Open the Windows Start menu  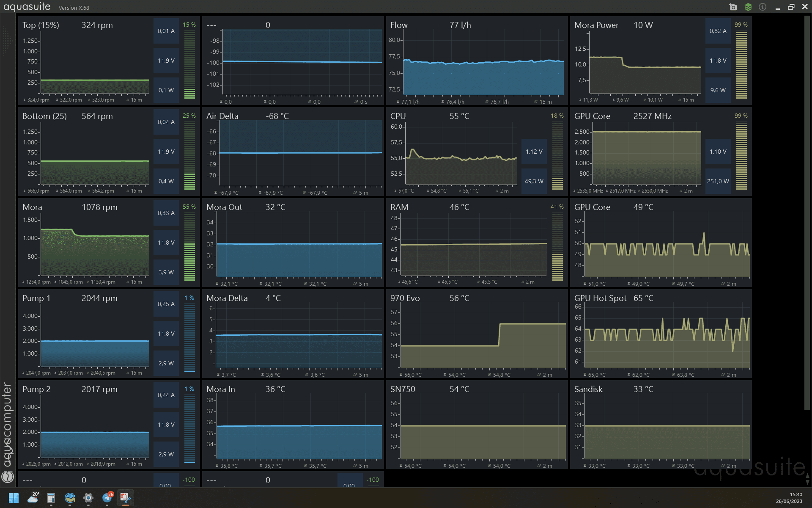(x=14, y=498)
